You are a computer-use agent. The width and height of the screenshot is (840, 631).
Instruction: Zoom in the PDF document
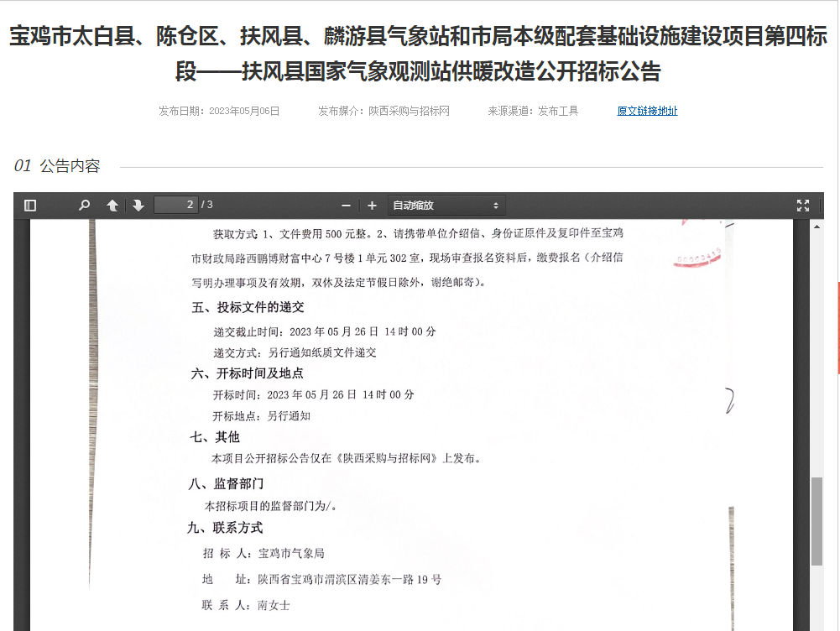click(x=373, y=205)
